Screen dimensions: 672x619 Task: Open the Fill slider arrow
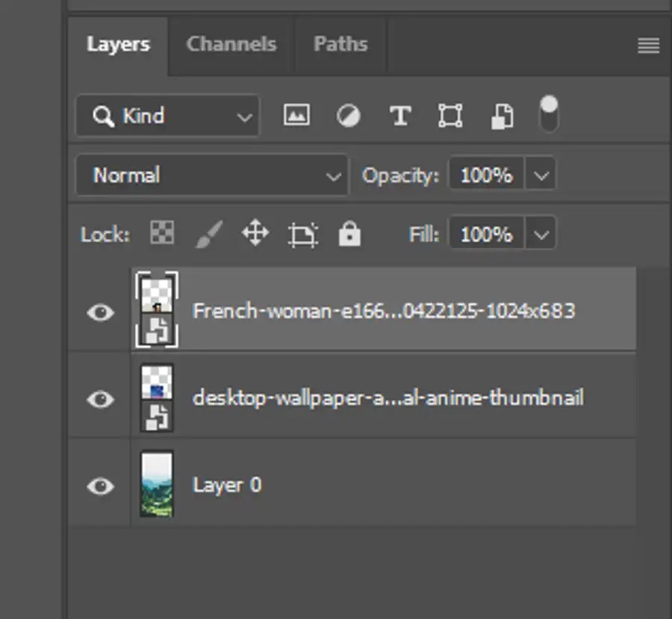[x=541, y=234]
